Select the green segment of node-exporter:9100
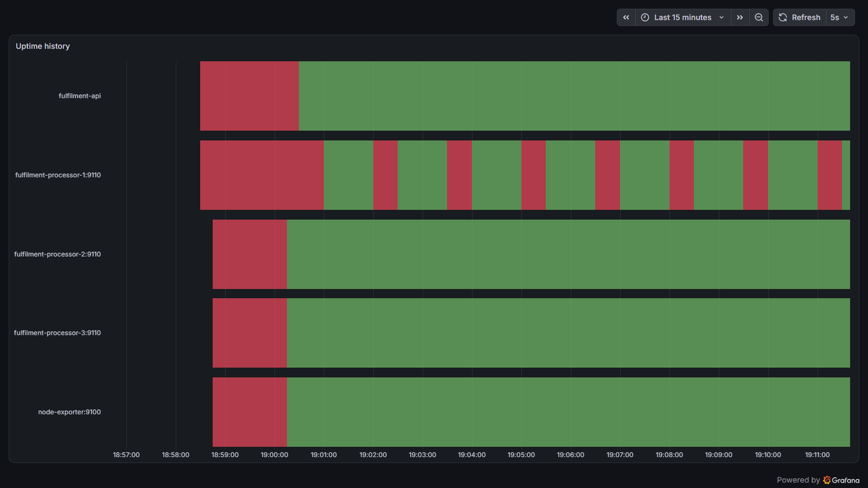868x488 pixels. [x=569, y=412]
